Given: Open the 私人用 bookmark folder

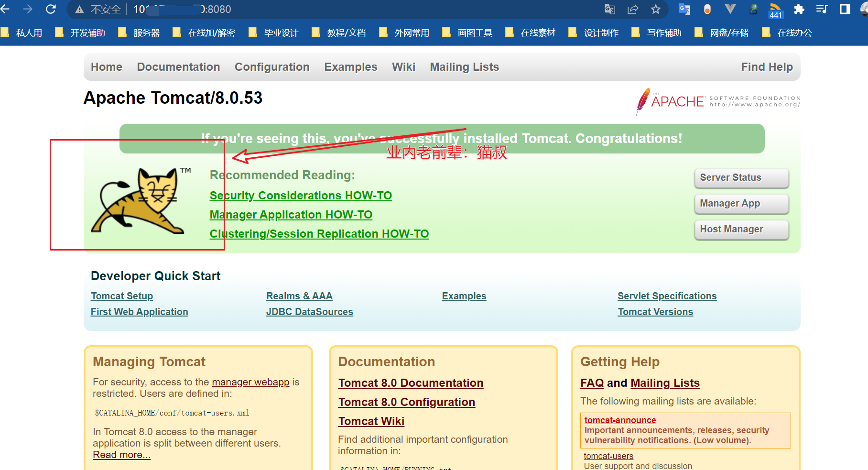Looking at the screenshot, I should pos(22,33).
